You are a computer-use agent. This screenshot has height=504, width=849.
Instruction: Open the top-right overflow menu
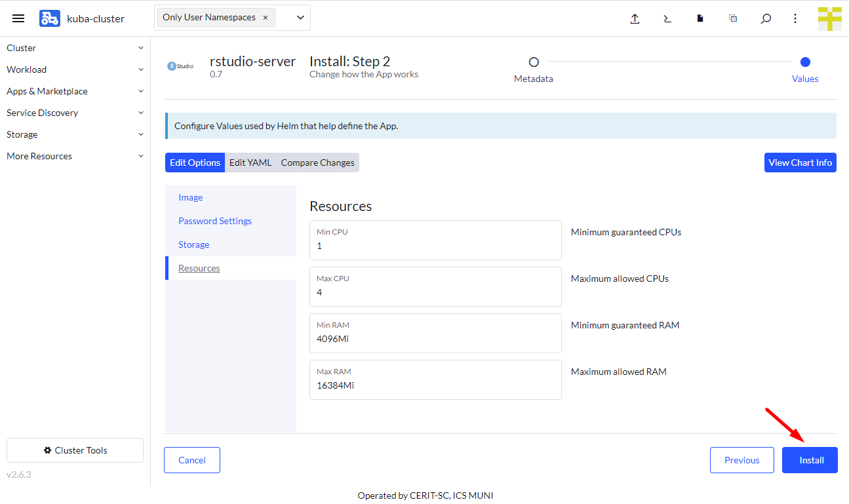[795, 18]
